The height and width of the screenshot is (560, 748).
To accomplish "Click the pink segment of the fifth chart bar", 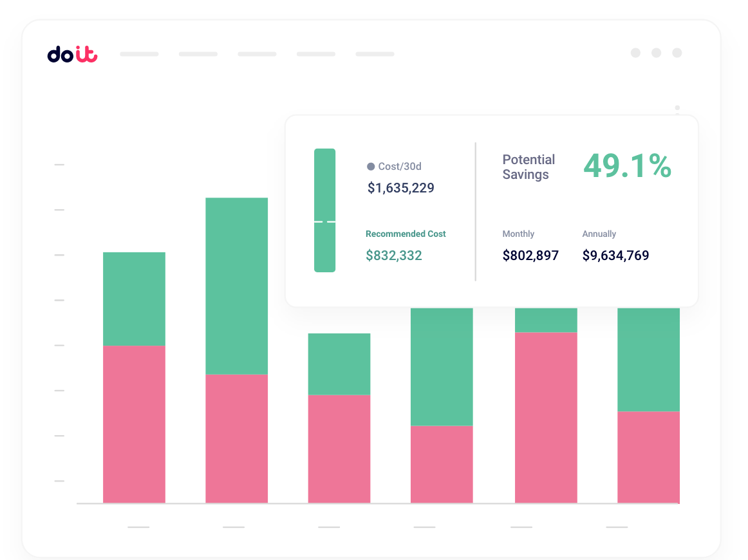I will 546,417.
